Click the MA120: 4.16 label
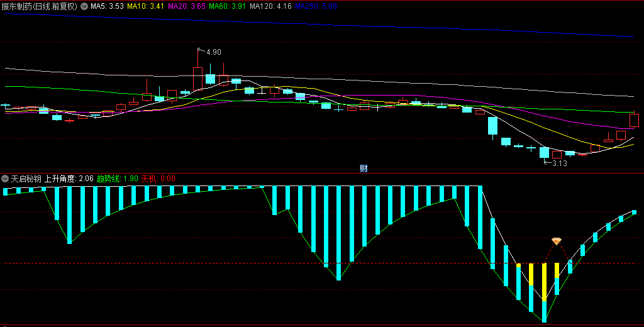The image size is (644, 327). point(270,6)
